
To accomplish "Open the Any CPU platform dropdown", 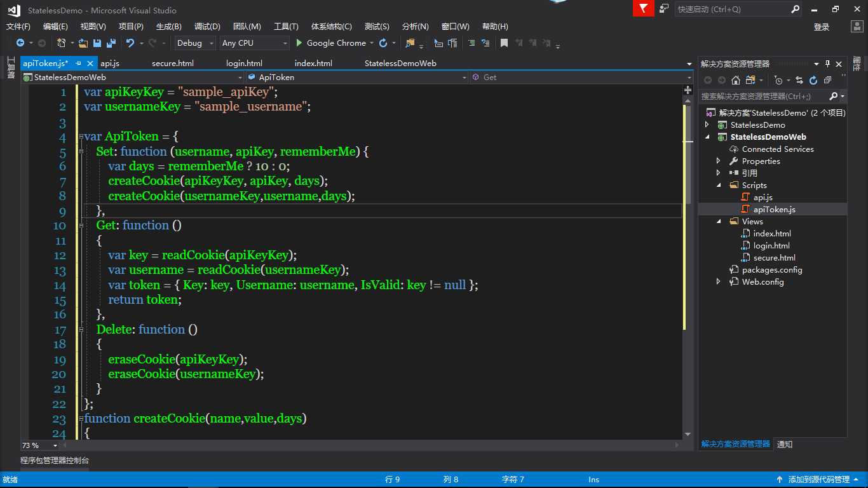I will click(254, 43).
